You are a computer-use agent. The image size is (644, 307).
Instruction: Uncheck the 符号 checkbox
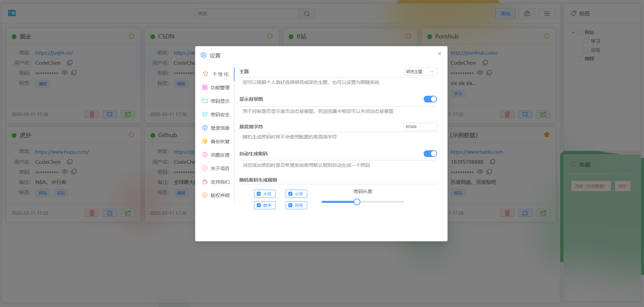(x=290, y=205)
